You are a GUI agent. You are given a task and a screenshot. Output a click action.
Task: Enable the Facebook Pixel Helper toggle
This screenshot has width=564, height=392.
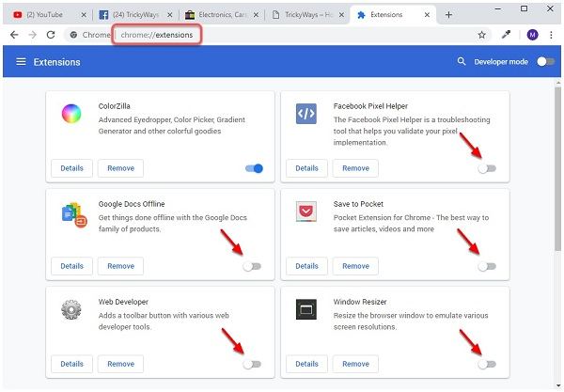coord(487,168)
